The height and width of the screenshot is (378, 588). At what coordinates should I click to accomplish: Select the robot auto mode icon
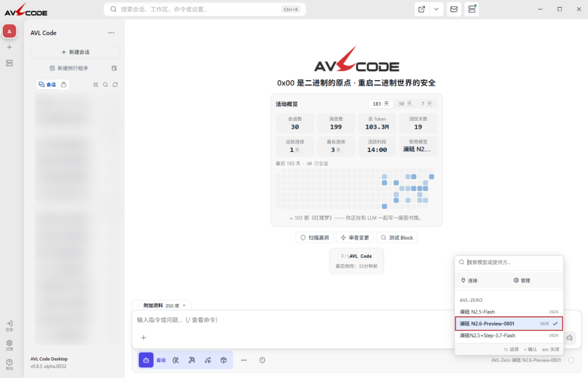(x=146, y=360)
